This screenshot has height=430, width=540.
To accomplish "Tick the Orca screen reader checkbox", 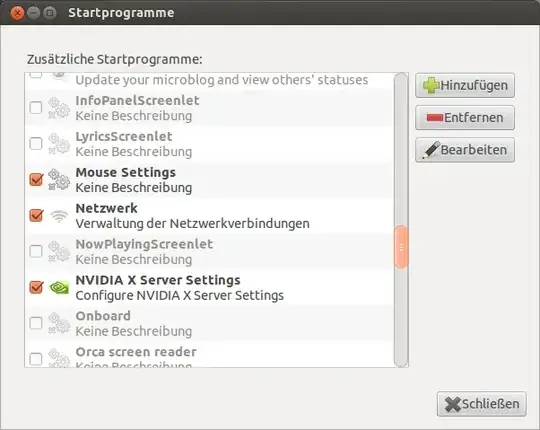I will click(36, 359).
